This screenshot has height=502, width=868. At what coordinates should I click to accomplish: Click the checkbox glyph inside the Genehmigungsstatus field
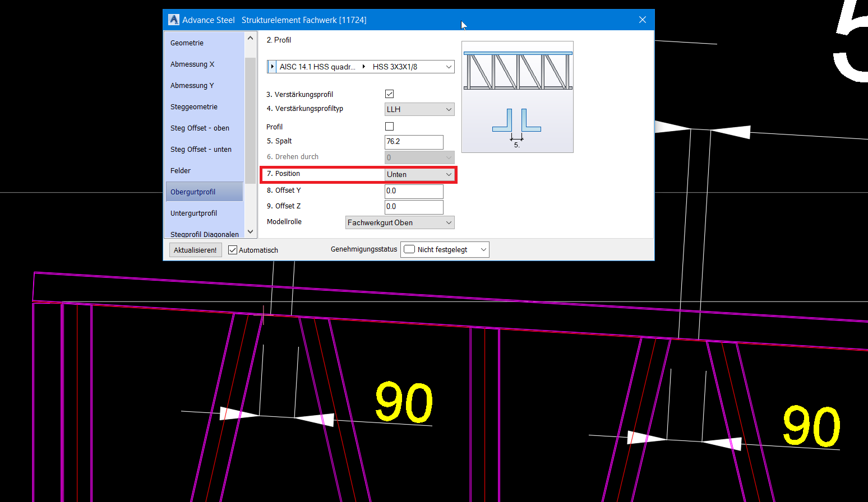tap(409, 249)
